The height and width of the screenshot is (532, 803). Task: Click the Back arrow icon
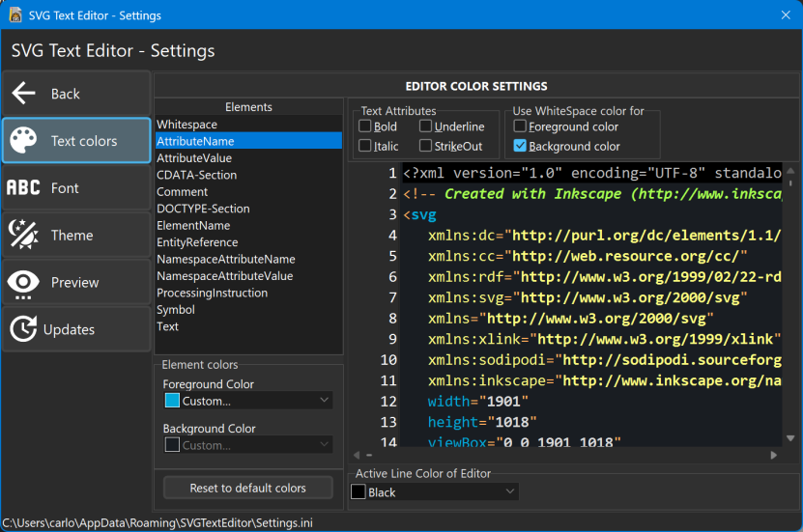pyautogui.click(x=23, y=94)
